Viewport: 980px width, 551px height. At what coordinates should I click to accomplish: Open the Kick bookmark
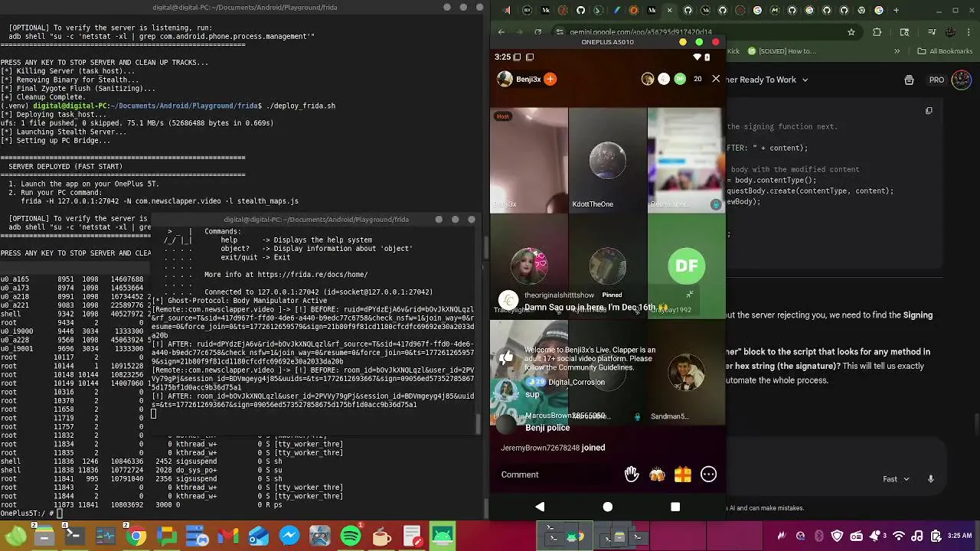pyautogui.click(x=733, y=51)
